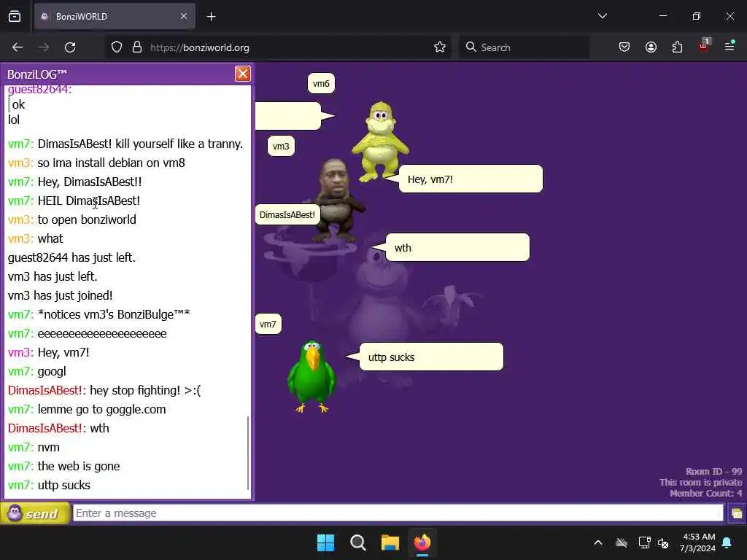Open Pocket save icon
Image resolution: width=747 pixels, height=560 pixels.
624,47
